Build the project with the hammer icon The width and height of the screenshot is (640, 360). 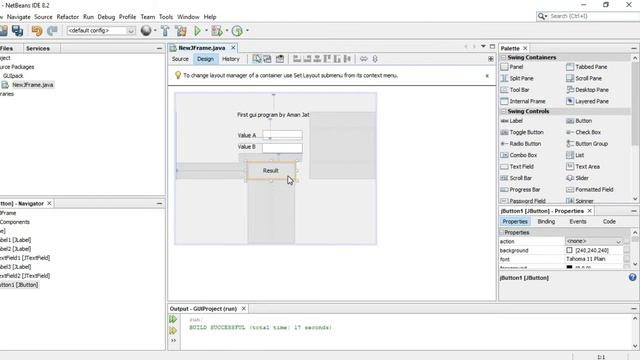pos(165,31)
